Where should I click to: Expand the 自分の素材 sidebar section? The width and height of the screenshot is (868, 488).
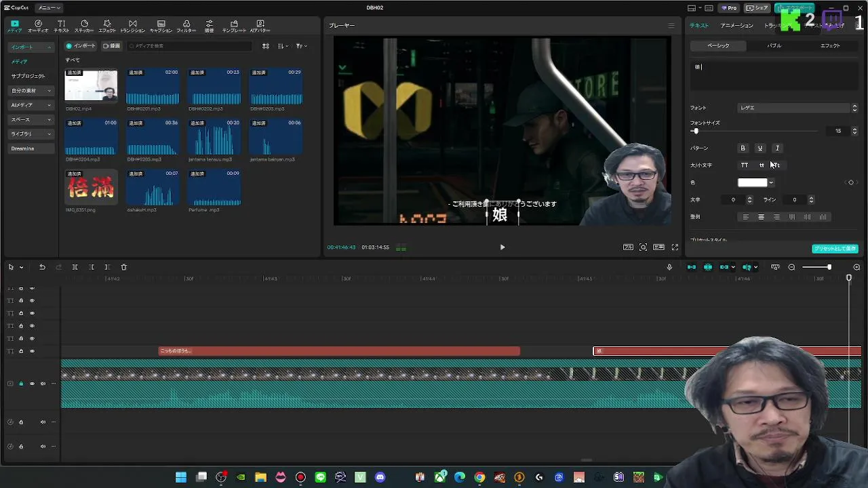(31, 91)
